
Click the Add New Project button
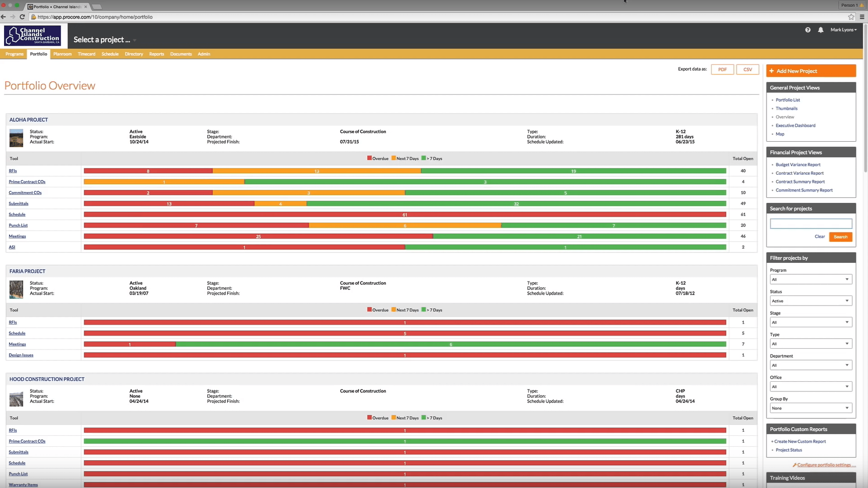(x=810, y=71)
